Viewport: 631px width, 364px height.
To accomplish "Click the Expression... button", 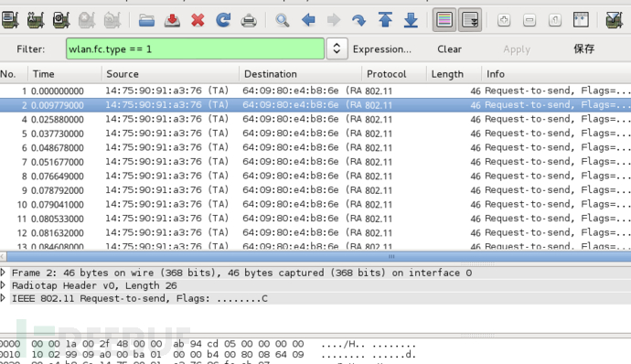I will pos(382,49).
